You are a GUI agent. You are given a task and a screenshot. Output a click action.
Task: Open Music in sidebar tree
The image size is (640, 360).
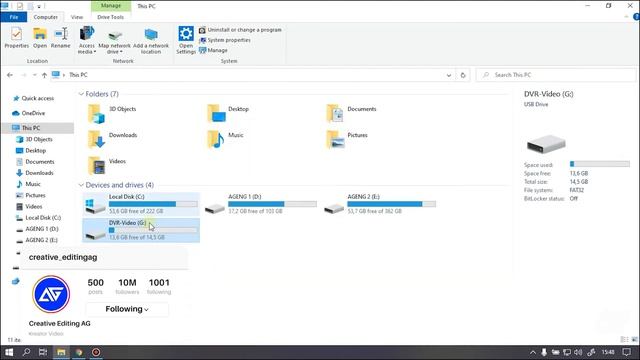coord(29,184)
